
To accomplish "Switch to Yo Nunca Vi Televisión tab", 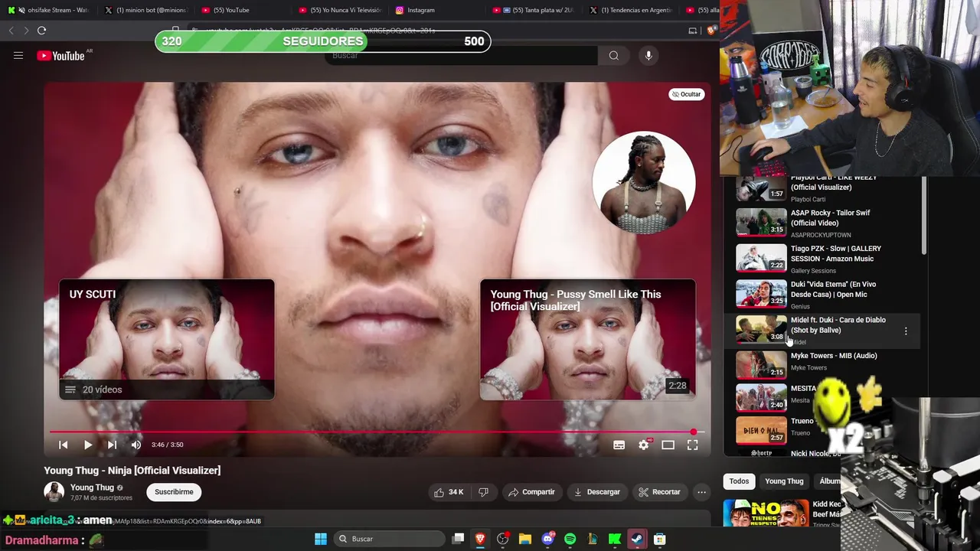I will point(340,10).
